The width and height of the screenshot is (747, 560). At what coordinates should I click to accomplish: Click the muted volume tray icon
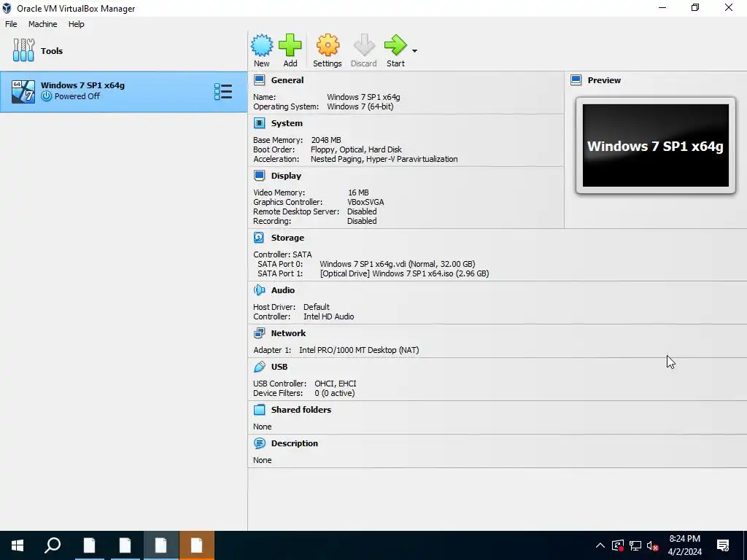652,545
